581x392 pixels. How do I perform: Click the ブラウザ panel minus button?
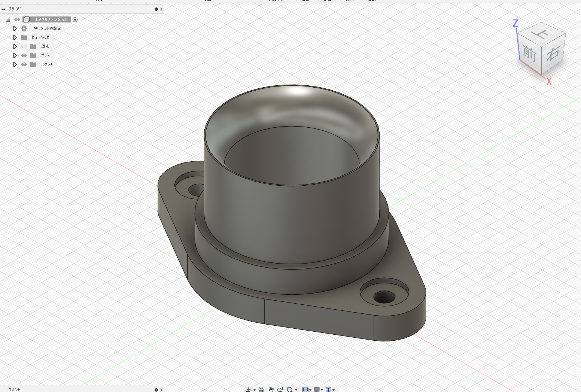pos(156,9)
